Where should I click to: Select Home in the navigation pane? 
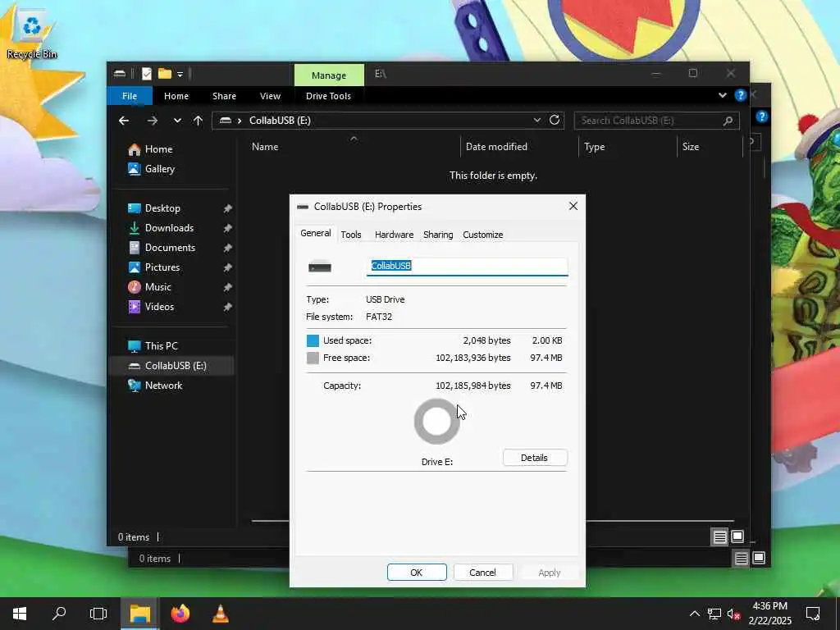(158, 149)
